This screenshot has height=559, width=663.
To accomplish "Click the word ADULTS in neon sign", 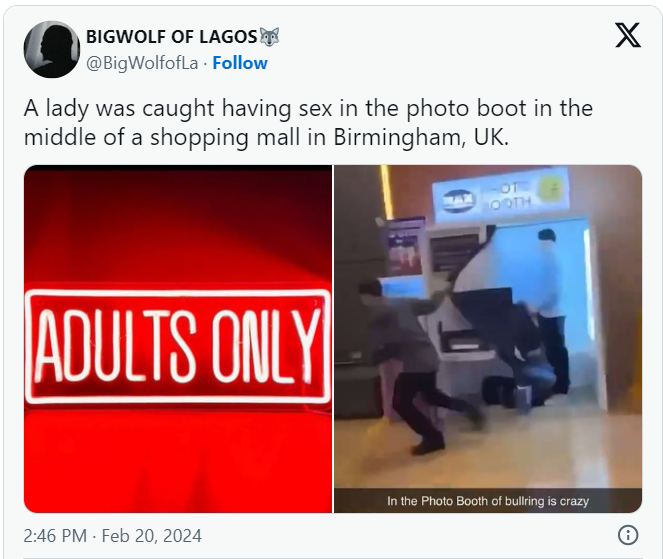I will pyautogui.click(x=116, y=346).
